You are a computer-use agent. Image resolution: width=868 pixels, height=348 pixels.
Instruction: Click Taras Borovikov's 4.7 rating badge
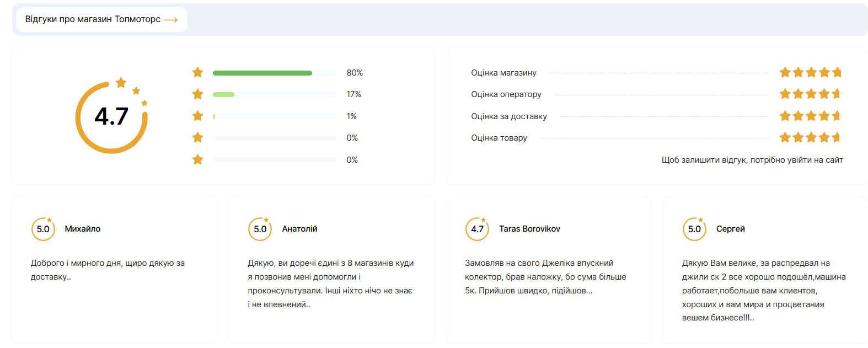(x=478, y=229)
